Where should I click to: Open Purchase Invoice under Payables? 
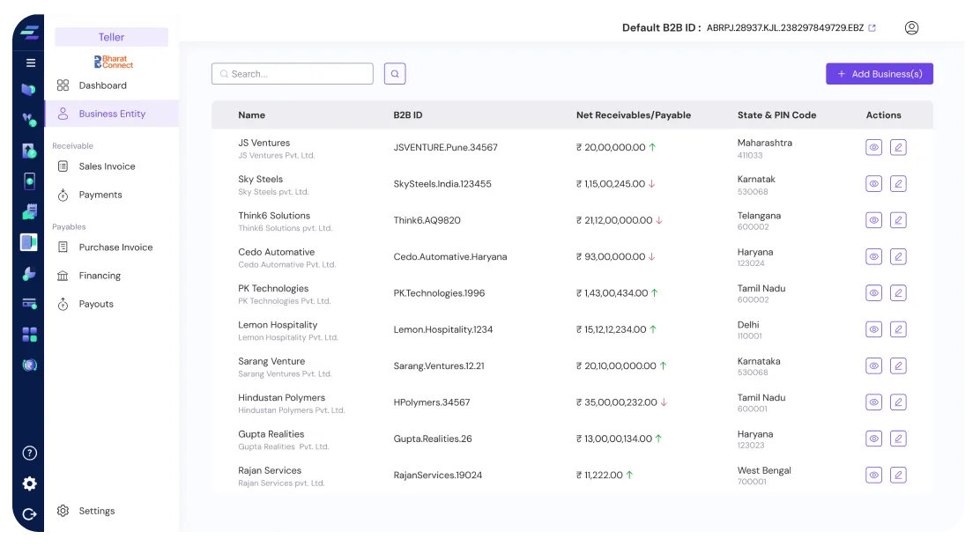coord(111,247)
